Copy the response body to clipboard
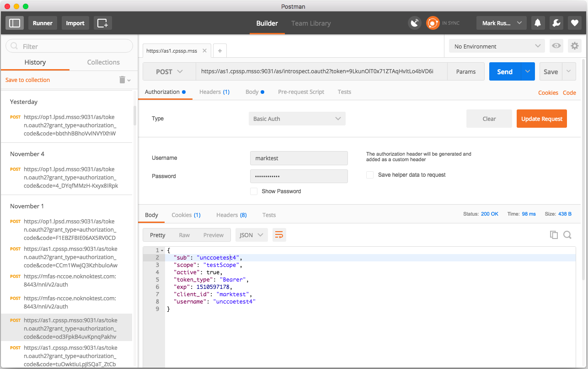This screenshot has height=369, width=588. [x=554, y=235]
